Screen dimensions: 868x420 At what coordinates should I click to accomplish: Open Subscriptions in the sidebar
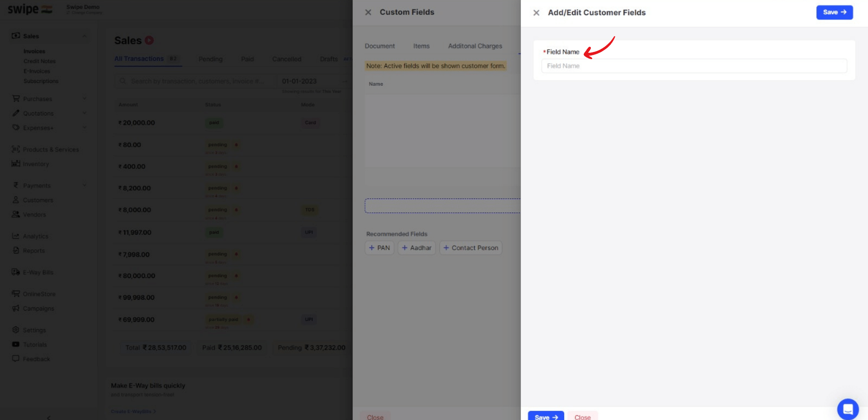[x=41, y=81]
